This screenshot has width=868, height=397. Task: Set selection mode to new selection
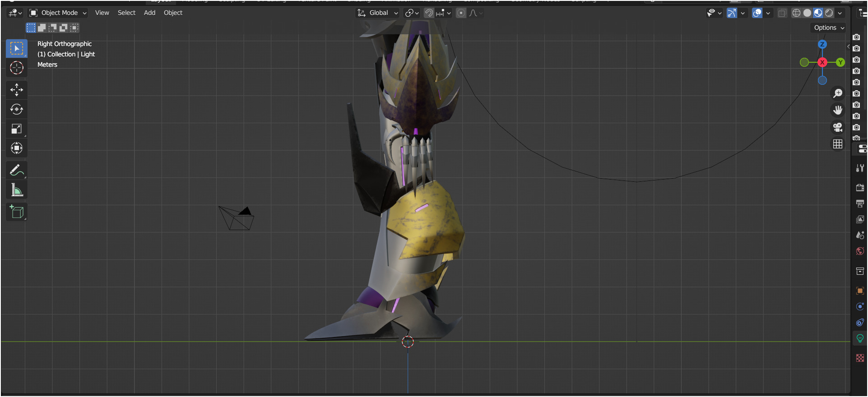[31, 28]
